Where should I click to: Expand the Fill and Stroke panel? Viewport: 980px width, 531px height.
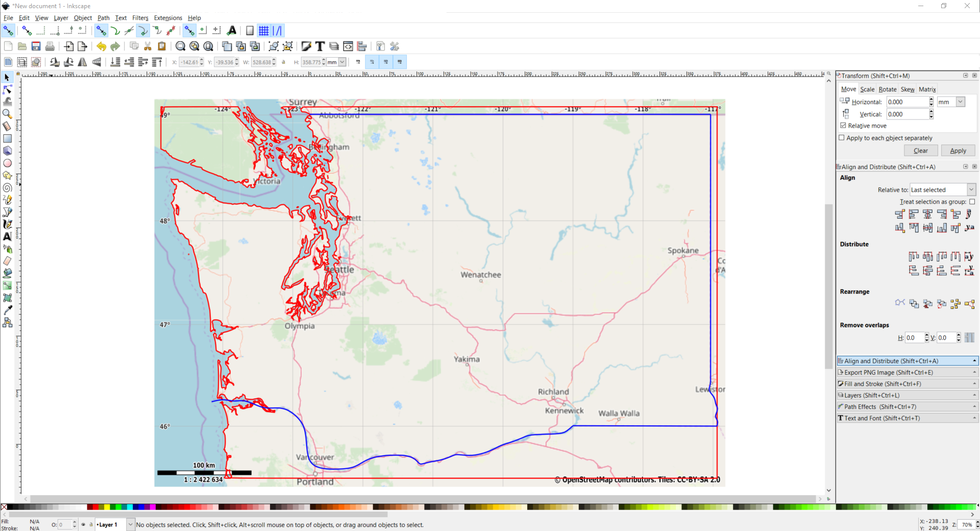(908, 384)
